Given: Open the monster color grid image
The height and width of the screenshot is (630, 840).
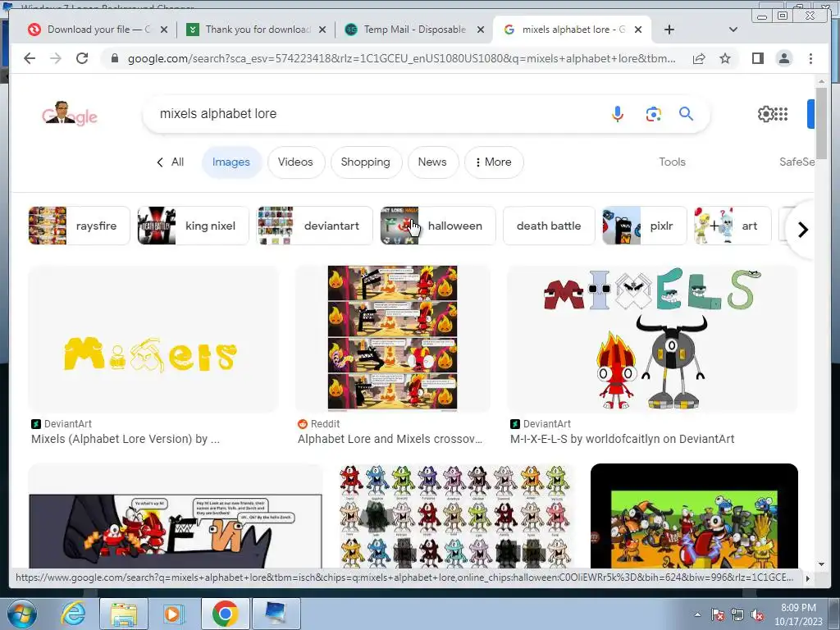Looking at the screenshot, I should pos(456,516).
